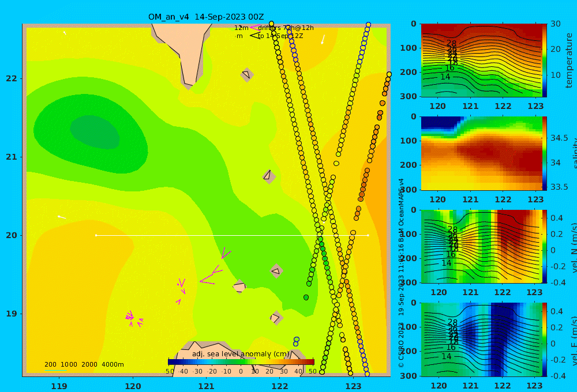Click the temperature cross-section panel
Image resolution: width=577 pixels, height=392 pixels.
[x=481, y=61]
